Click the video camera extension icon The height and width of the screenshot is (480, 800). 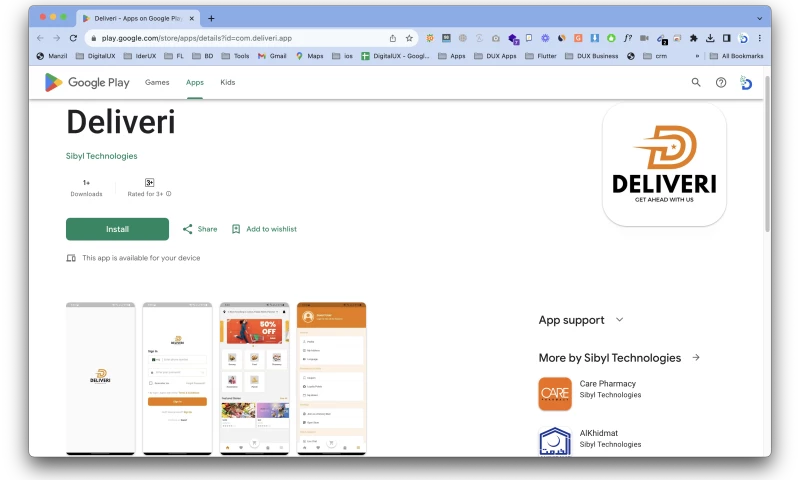644,38
